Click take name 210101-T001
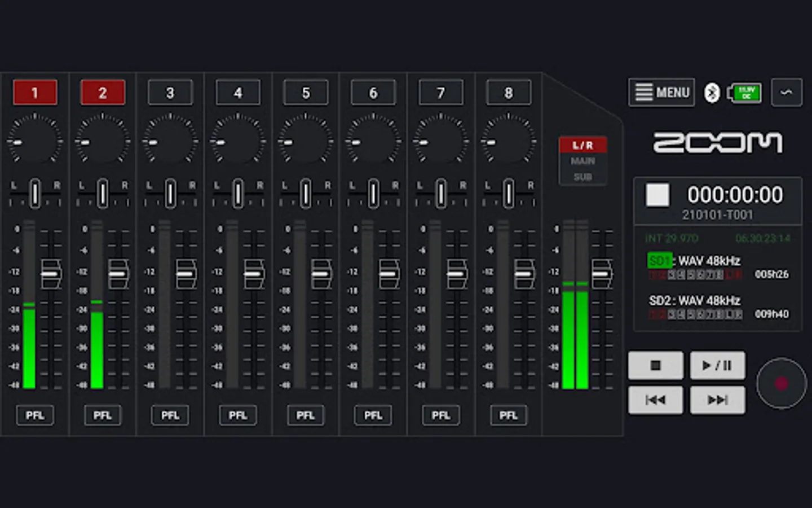 pyautogui.click(x=717, y=214)
